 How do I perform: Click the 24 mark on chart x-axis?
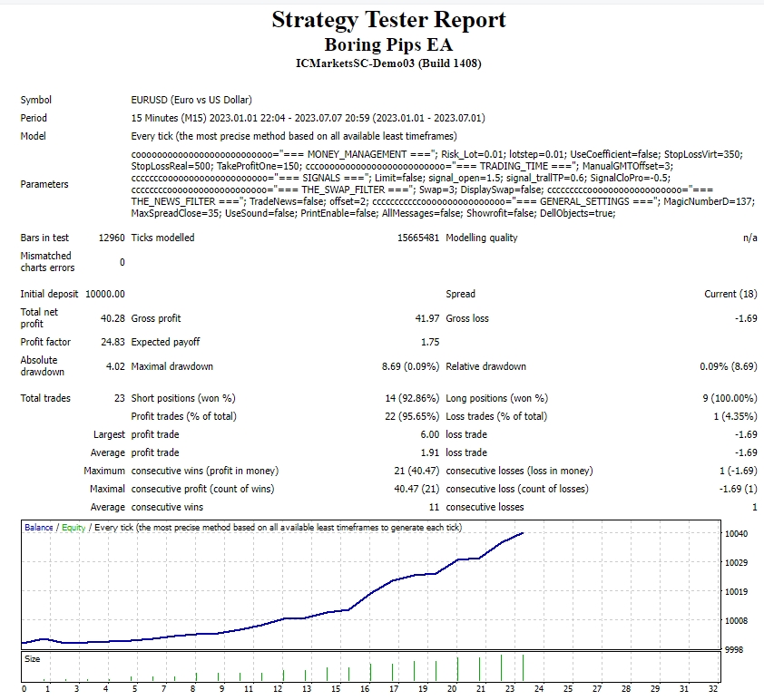(x=541, y=689)
